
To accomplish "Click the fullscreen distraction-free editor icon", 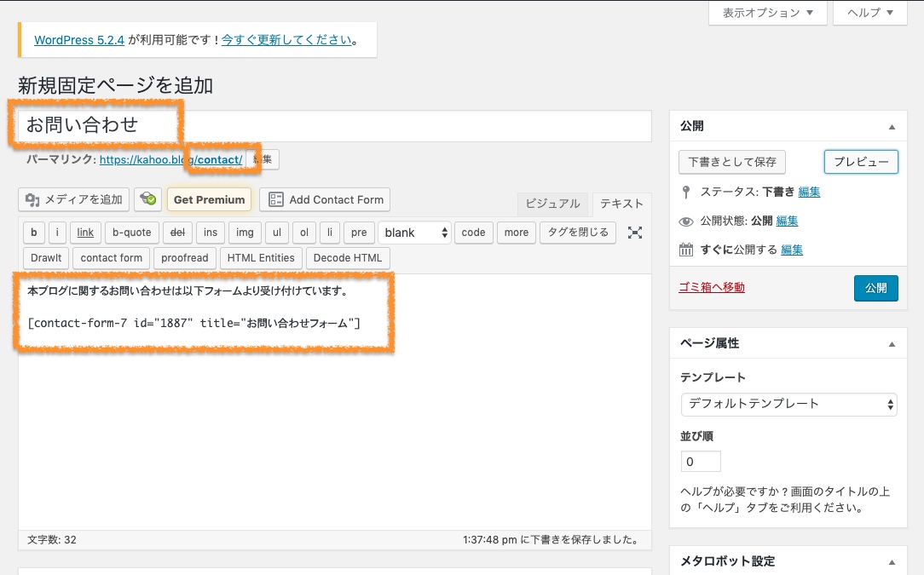I will point(634,233).
